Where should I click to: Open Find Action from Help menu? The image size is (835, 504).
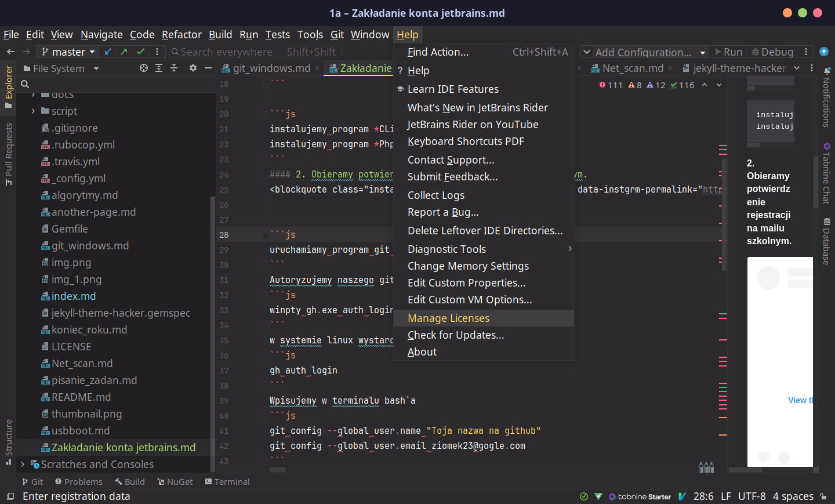pos(484,52)
